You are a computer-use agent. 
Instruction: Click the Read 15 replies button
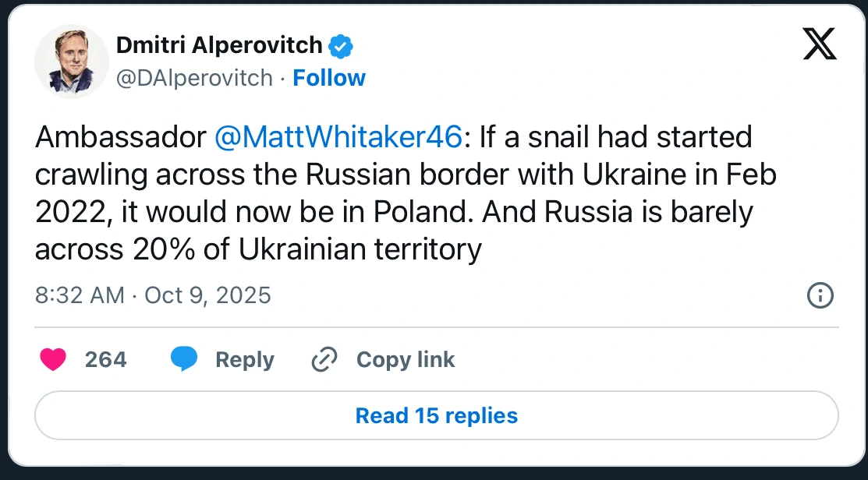[x=436, y=415]
